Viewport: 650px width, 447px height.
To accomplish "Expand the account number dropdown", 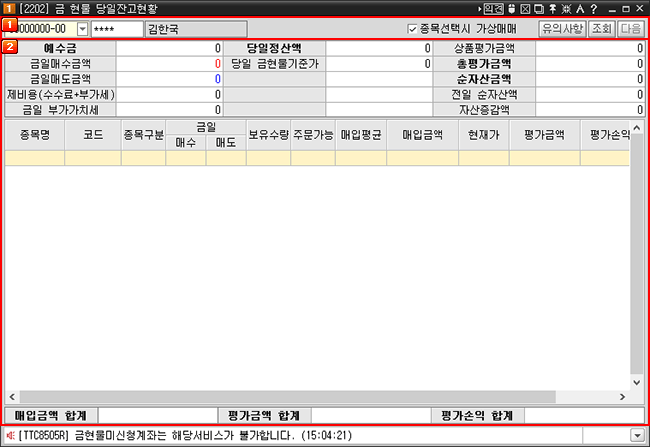I will click(82, 29).
